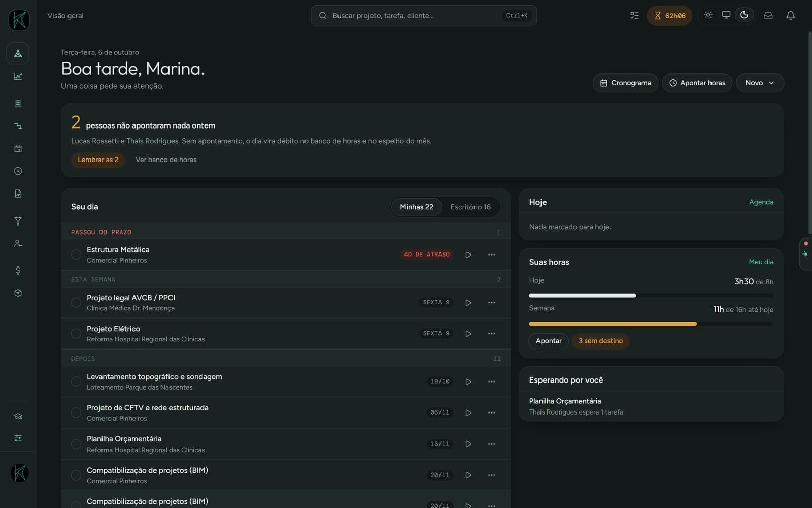
Task: Open Meu dia link
Action: tap(761, 262)
